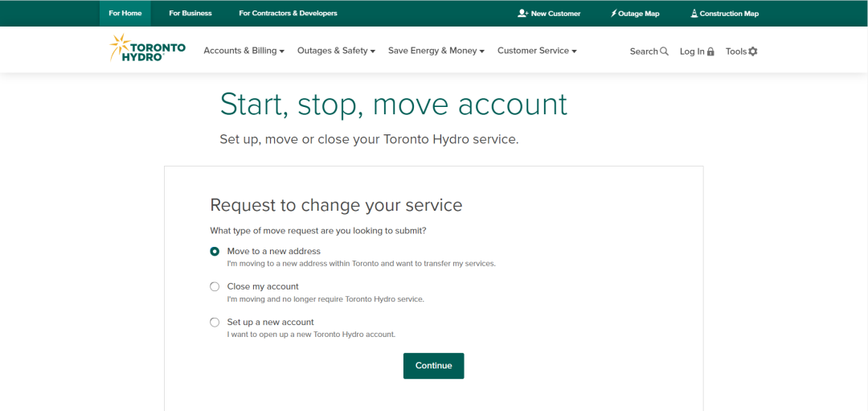Open the Outage Map link
This screenshot has width=868, height=411.
635,14
